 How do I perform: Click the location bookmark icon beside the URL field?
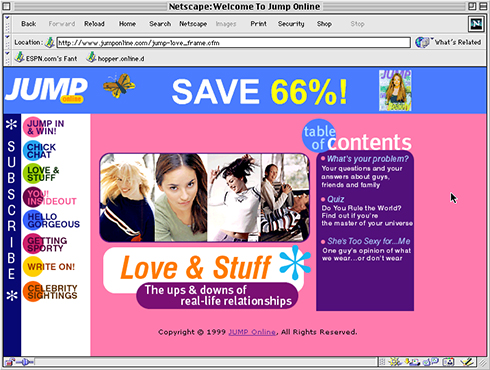tap(50, 42)
